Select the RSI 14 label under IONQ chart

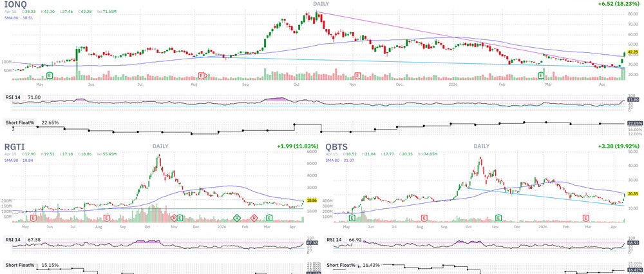[15, 96]
